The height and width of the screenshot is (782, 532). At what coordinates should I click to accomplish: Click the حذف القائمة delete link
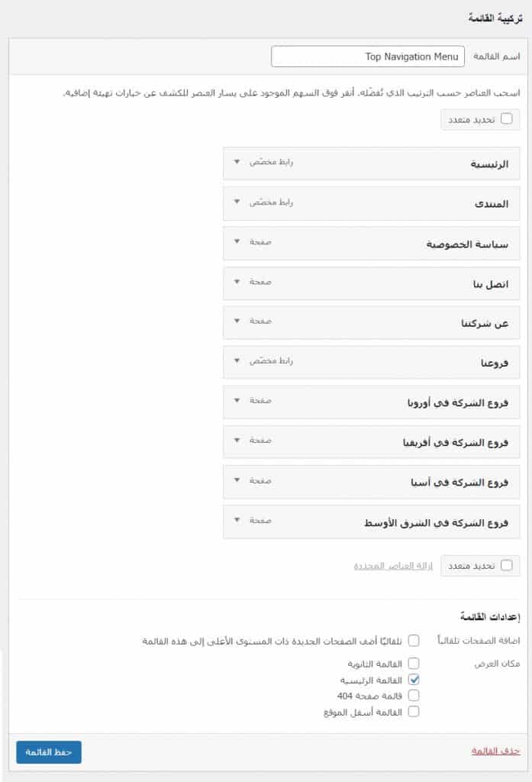click(x=495, y=752)
